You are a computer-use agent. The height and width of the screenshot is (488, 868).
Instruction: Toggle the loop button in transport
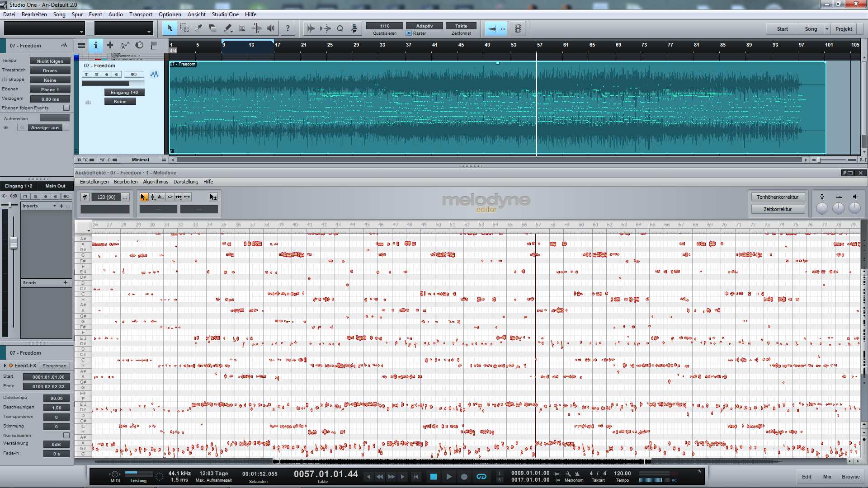pyautogui.click(x=481, y=476)
